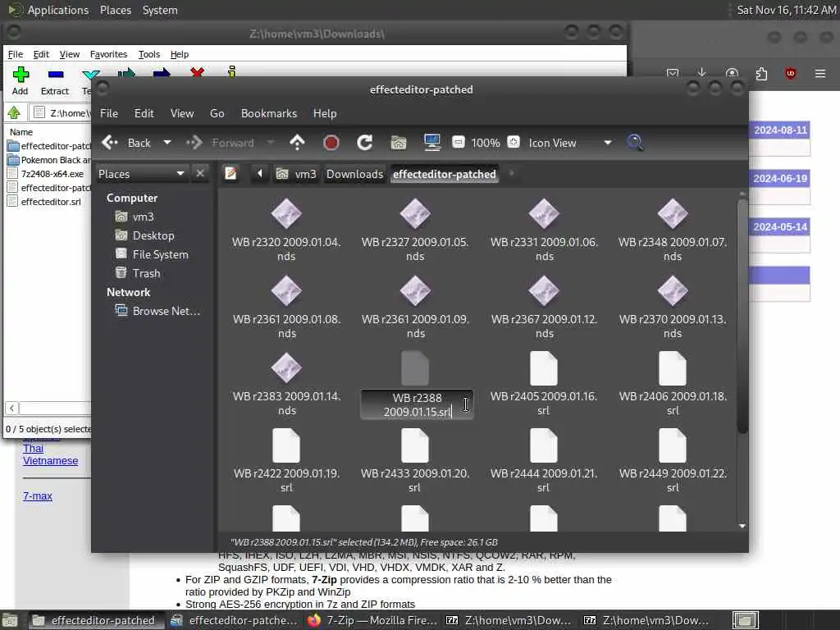Open the Icon View mode dropdown
Screen dimensions: 840x630
point(569,143)
